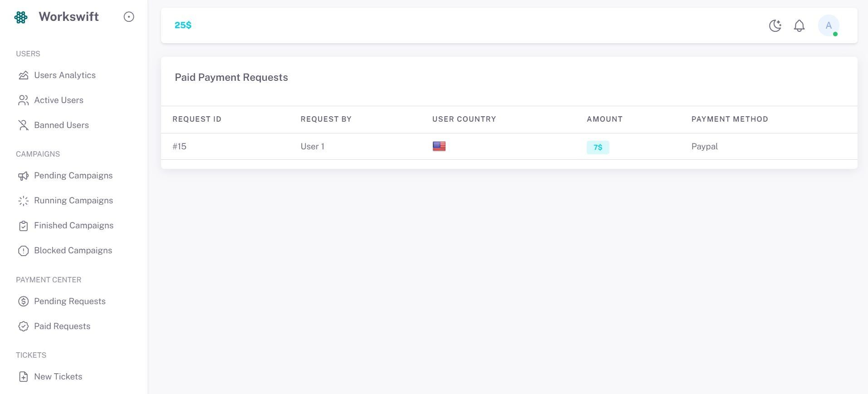Open Users Analytics page
The height and width of the screenshot is (394, 868).
65,75
